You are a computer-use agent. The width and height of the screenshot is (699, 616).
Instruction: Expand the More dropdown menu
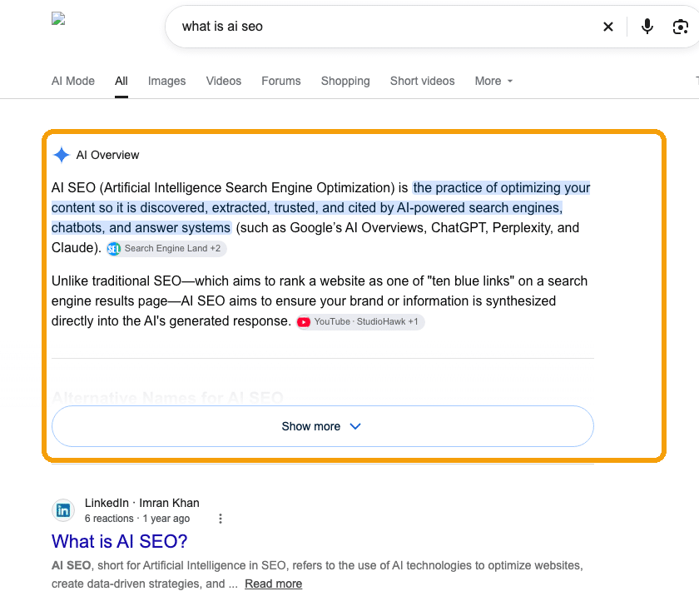tap(493, 82)
